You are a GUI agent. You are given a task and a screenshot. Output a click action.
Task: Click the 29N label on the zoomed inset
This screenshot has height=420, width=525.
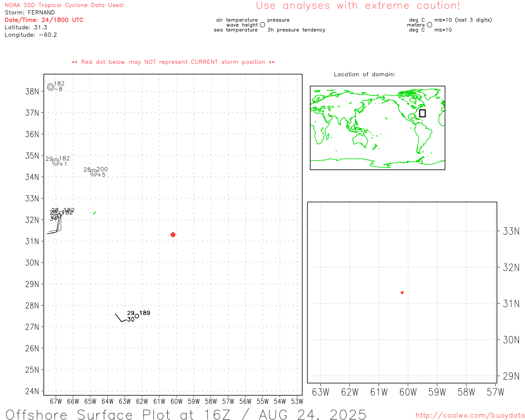(x=511, y=376)
